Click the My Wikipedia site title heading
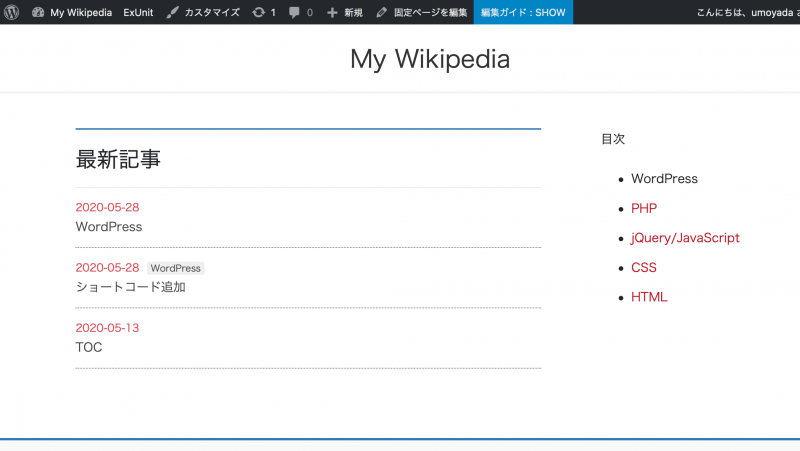The width and height of the screenshot is (800, 451). tap(430, 59)
